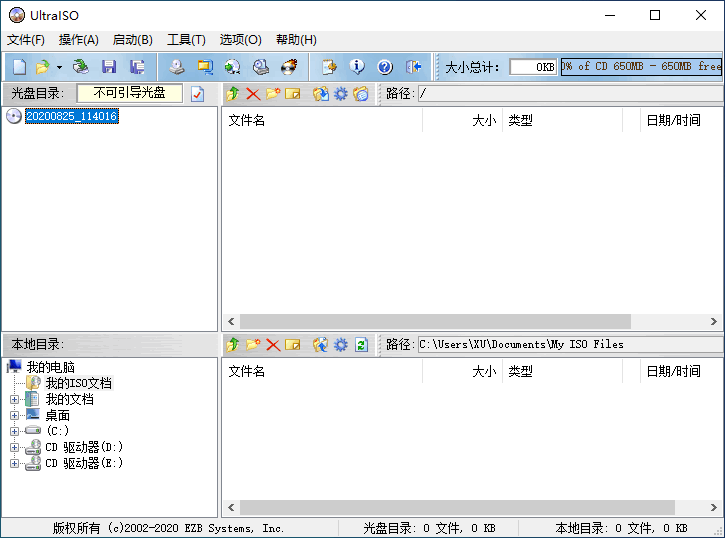Click the blue question mark Help icon
This screenshot has width=725, height=538.
click(x=385, y=67)
